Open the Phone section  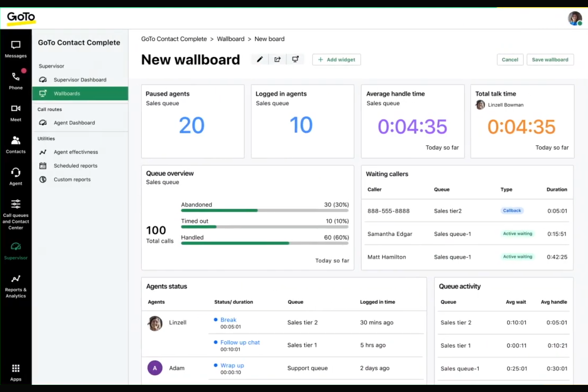click(x=16, y=81)
